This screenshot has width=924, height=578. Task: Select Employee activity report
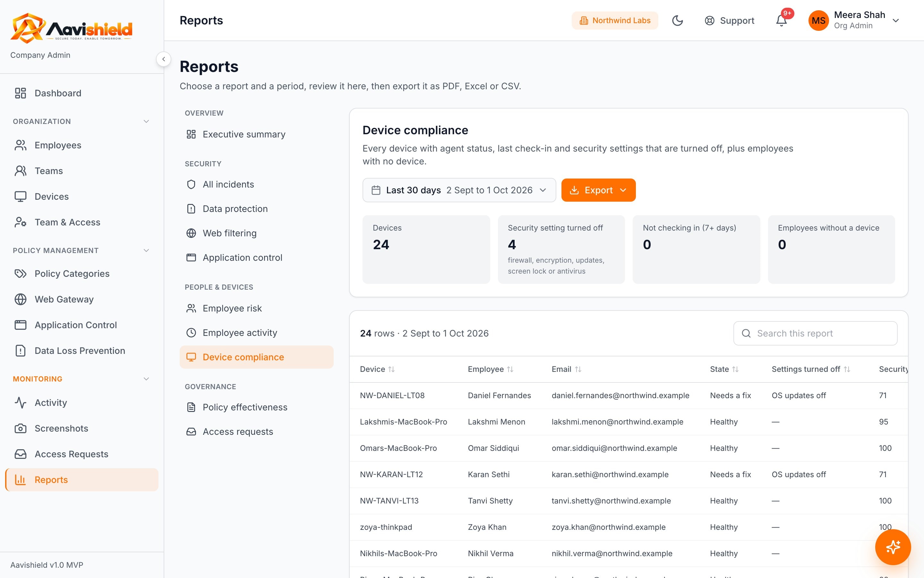click(x=256, y=333)
